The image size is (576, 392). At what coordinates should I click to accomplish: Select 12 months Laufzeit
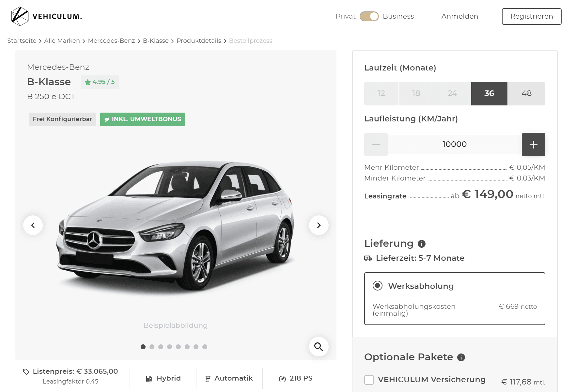tap(381, 94)
